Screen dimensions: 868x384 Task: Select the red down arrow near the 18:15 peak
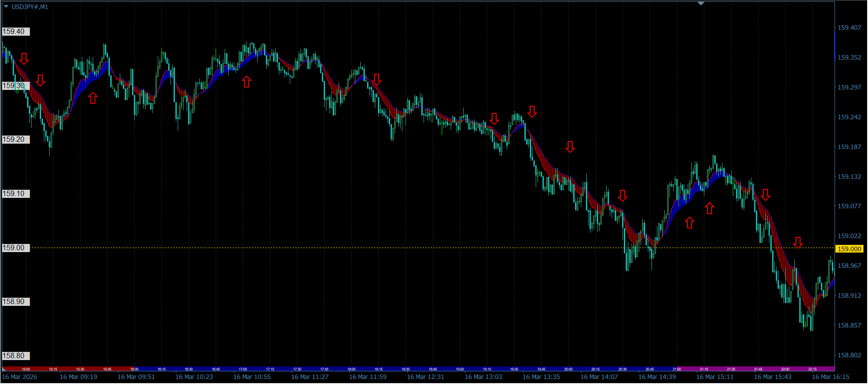[377, 80]
